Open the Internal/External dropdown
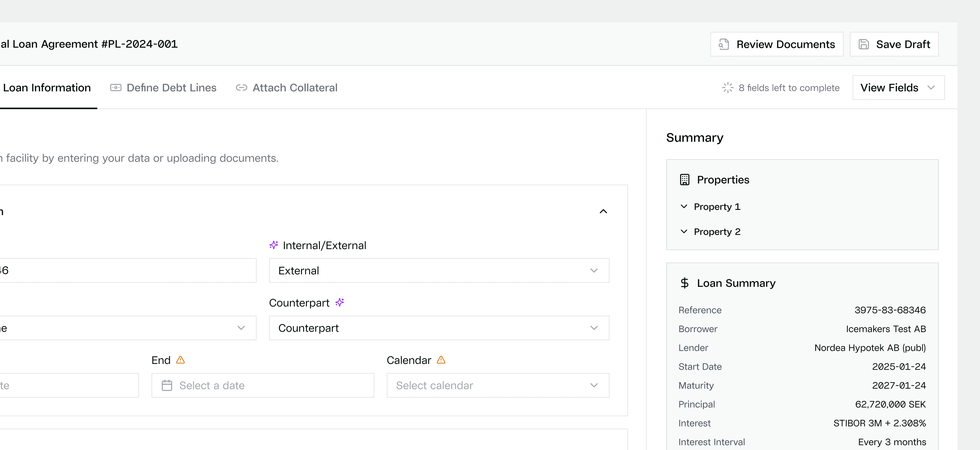 coord(439,271)
